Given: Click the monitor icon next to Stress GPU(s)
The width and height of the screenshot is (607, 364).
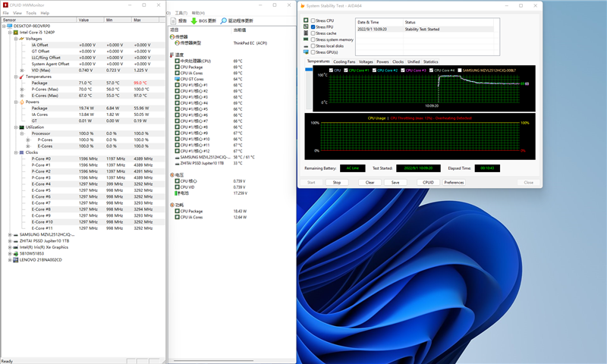Looking at the screenshot, I should [306, 52].
